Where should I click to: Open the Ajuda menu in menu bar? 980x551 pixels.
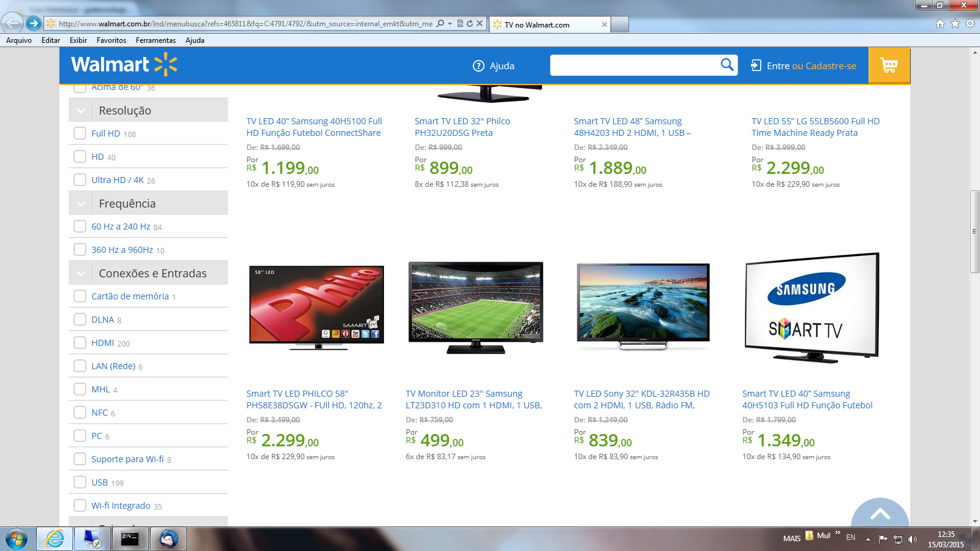point(195,40)
